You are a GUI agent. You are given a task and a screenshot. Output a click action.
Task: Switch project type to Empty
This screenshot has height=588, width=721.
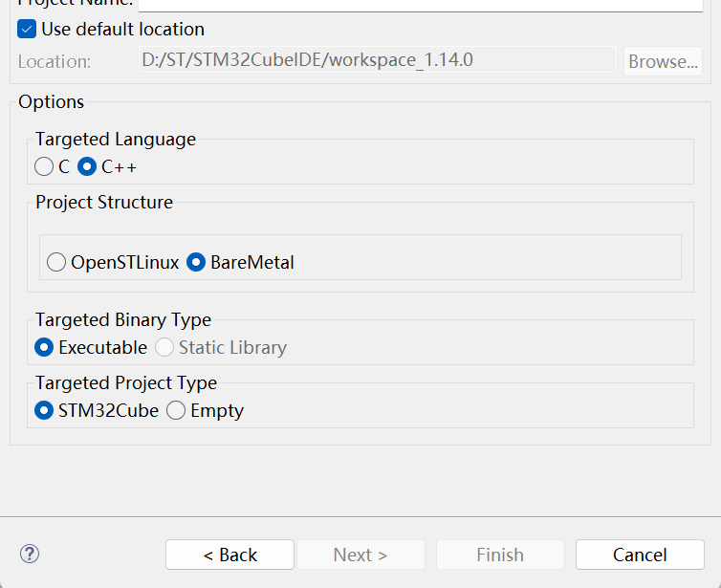(x=176, y=410)
